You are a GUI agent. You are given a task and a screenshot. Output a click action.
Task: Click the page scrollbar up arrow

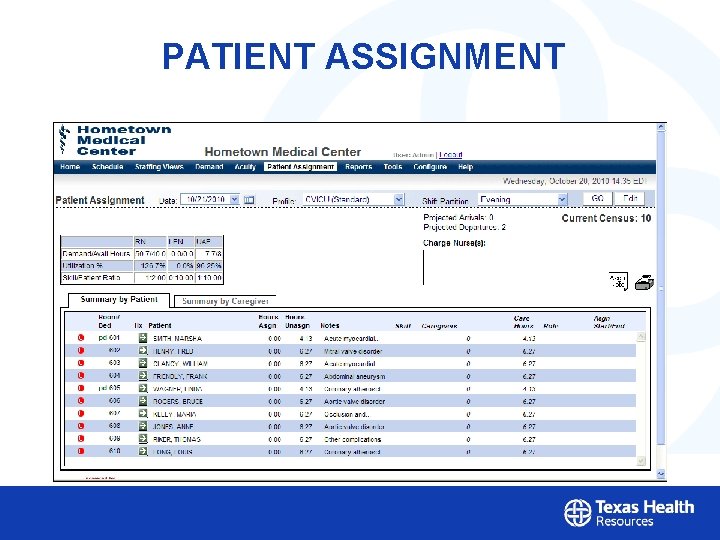(x=661, y=128)
